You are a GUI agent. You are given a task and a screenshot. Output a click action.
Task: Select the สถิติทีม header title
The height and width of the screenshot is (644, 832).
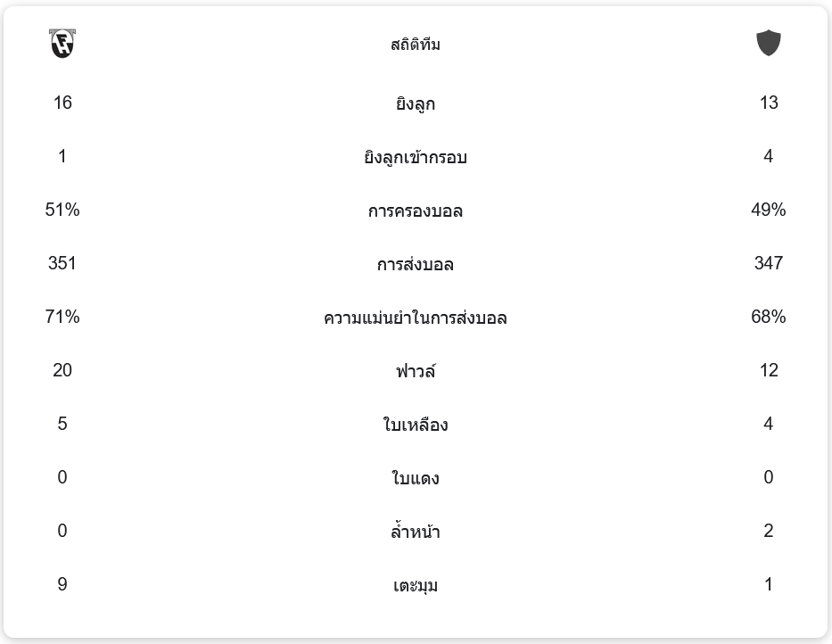click(416, 45)
